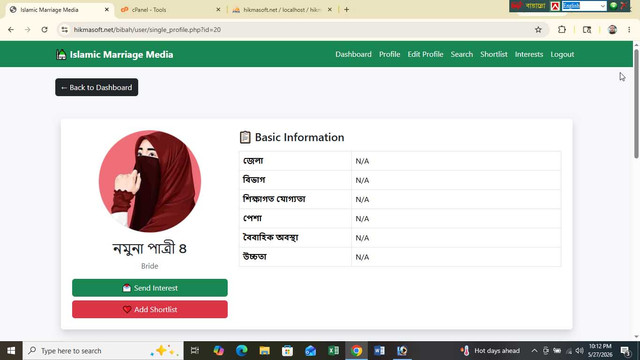Click the bride profile picture

150,181
